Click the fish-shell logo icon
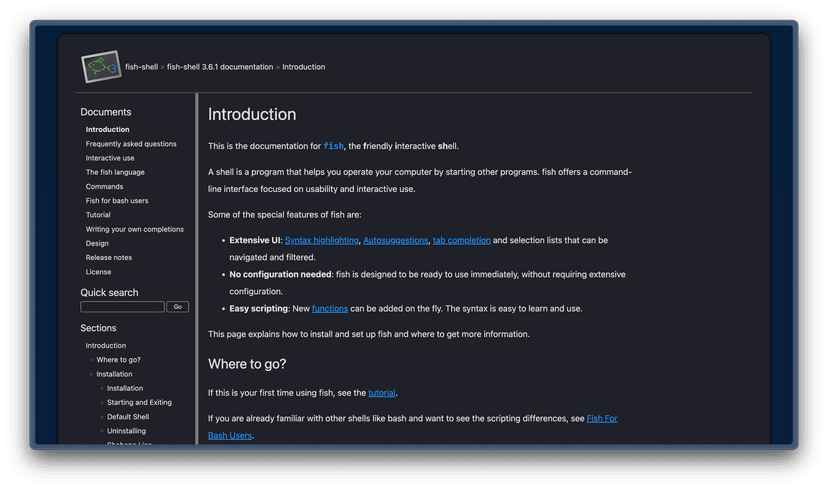828x489 pixels. pyautogui.click(x=101, y=67)
